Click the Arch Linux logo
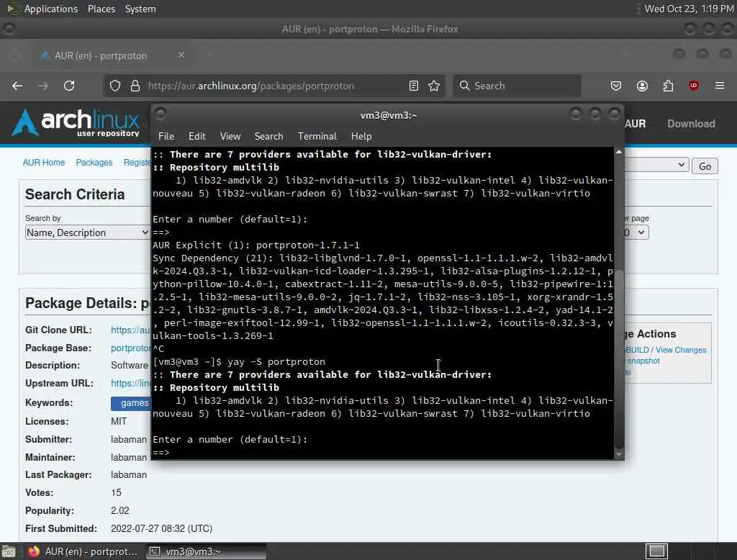 pos(76,122)
